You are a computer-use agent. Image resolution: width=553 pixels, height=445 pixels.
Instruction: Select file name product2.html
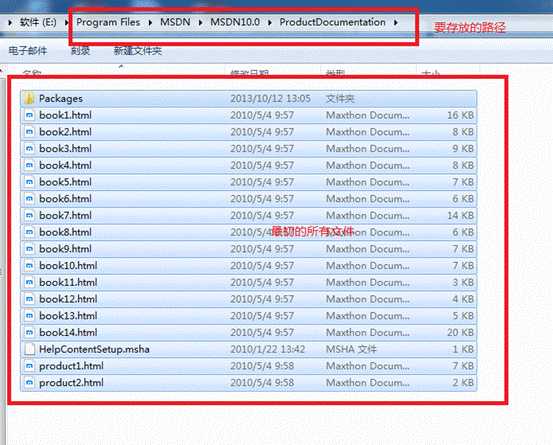tap(71, 383)
